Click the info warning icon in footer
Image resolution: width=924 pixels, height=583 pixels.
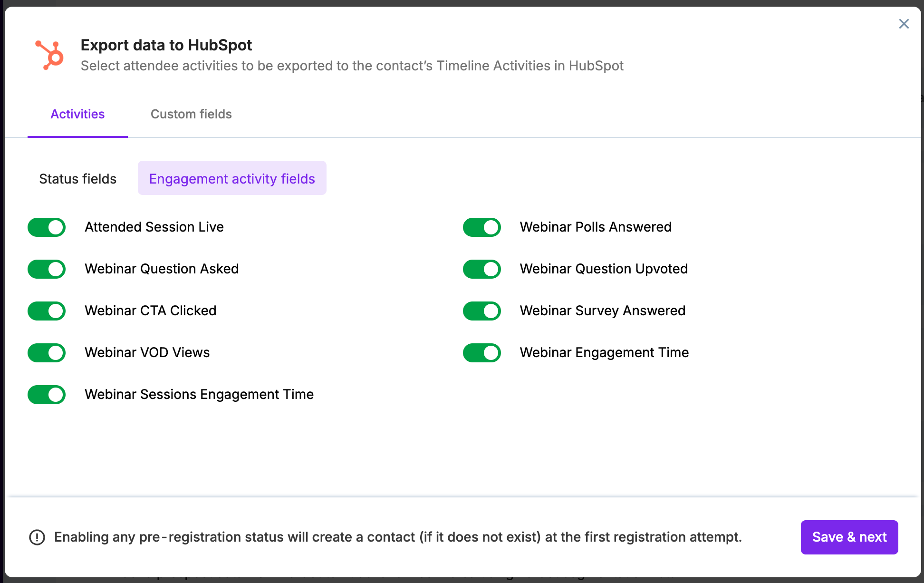(x=37, y=537)
